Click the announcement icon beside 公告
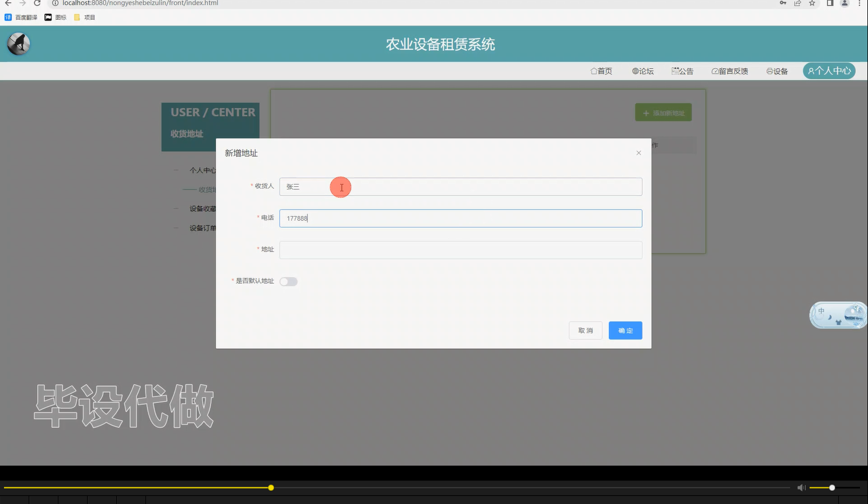 coord(674,70)
